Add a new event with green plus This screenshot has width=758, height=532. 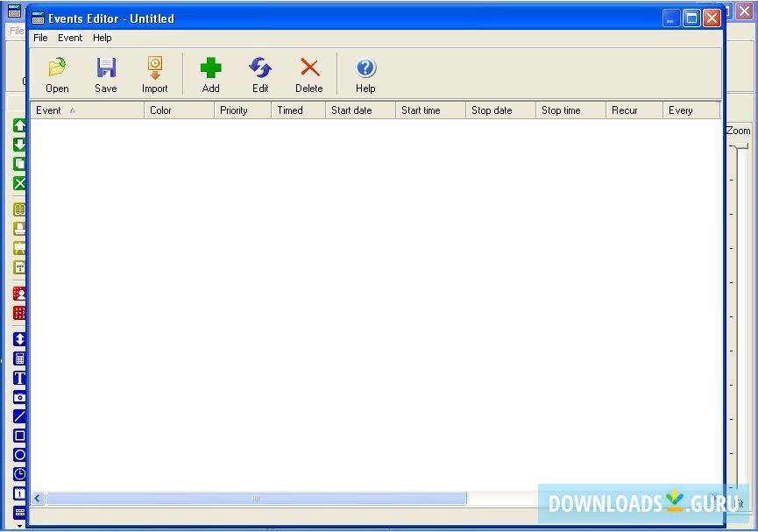tap(211, 67)
